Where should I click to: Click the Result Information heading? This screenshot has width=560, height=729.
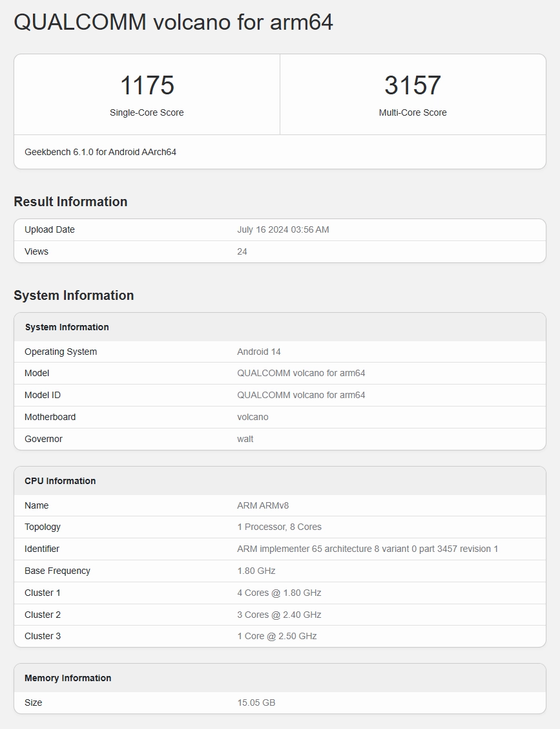tap(70, 202)
